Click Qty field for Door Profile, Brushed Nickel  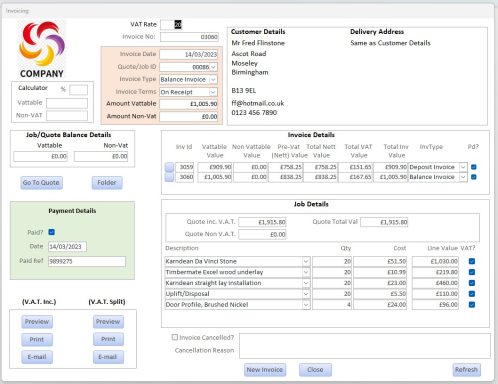332,305
